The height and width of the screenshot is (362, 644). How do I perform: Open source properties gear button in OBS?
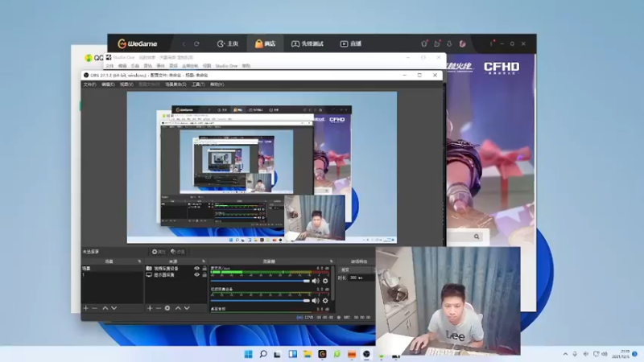(158, 252)
